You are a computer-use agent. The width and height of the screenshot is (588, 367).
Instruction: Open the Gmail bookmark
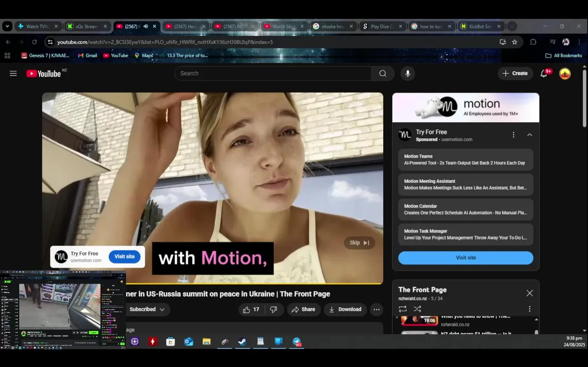pyautogui.click(x=87, y=56)
